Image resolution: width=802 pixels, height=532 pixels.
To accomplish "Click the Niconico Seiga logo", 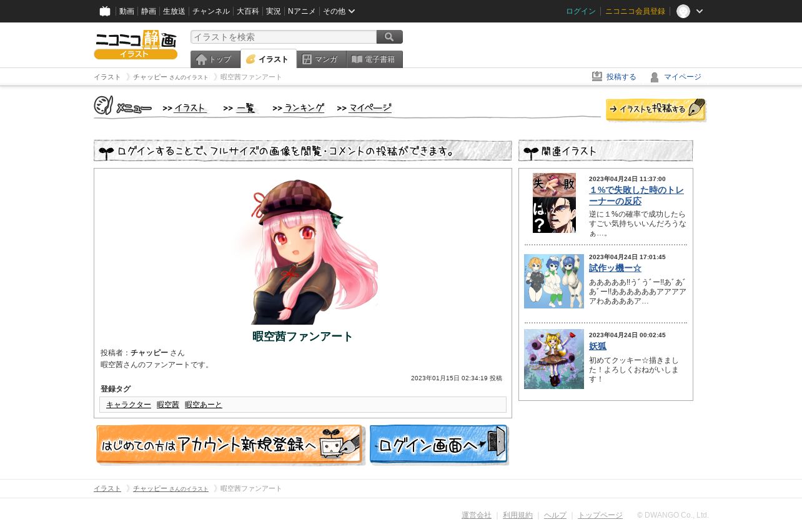I will [136, 44].
